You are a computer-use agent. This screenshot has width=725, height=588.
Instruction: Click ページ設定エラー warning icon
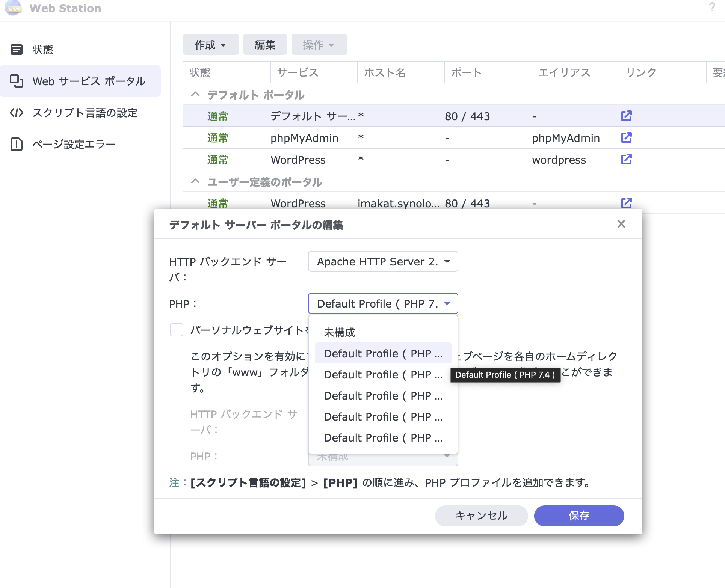coord(17,144)
